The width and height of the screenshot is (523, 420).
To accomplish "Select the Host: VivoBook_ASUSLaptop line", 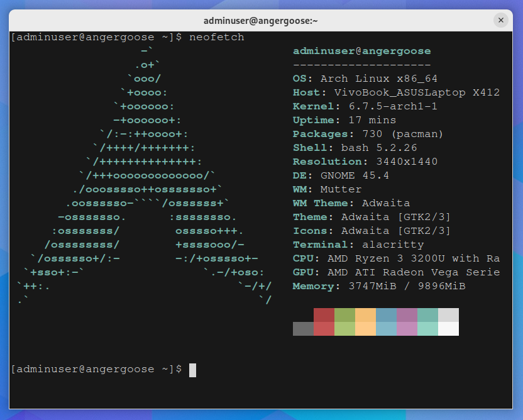I will pos(396,92).
